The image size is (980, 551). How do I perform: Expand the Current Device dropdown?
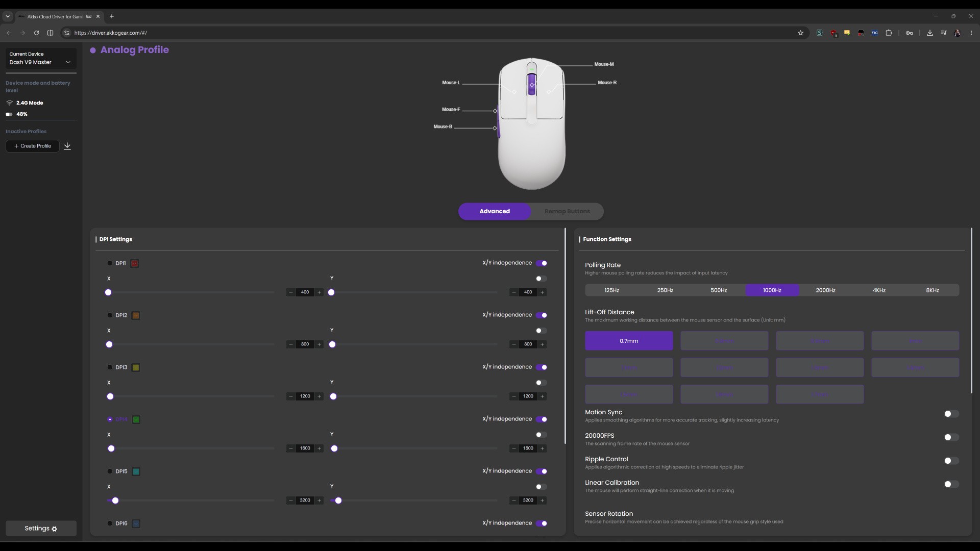click(41, 58)
